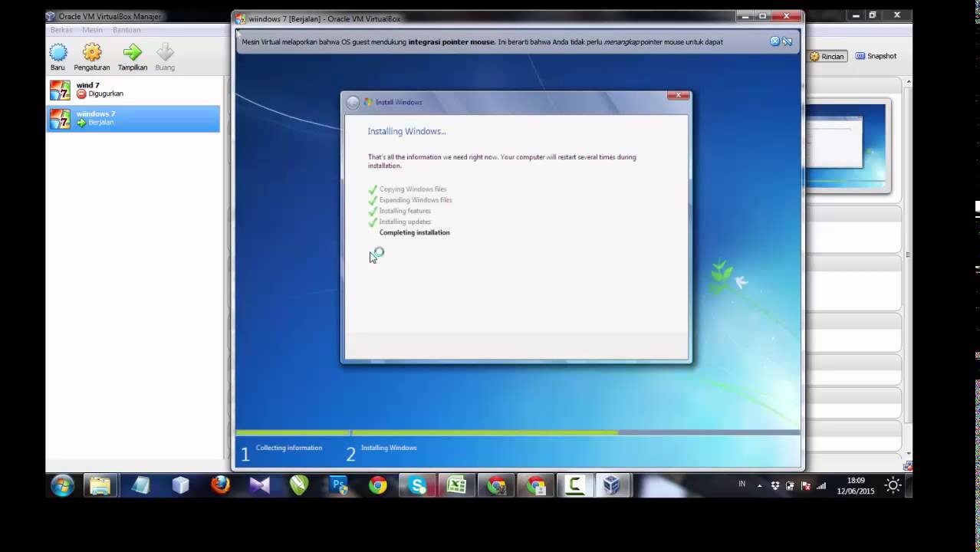The image size is (980, 552).
Task: Open Firefox from the taskbar
Action: [220, 485]
